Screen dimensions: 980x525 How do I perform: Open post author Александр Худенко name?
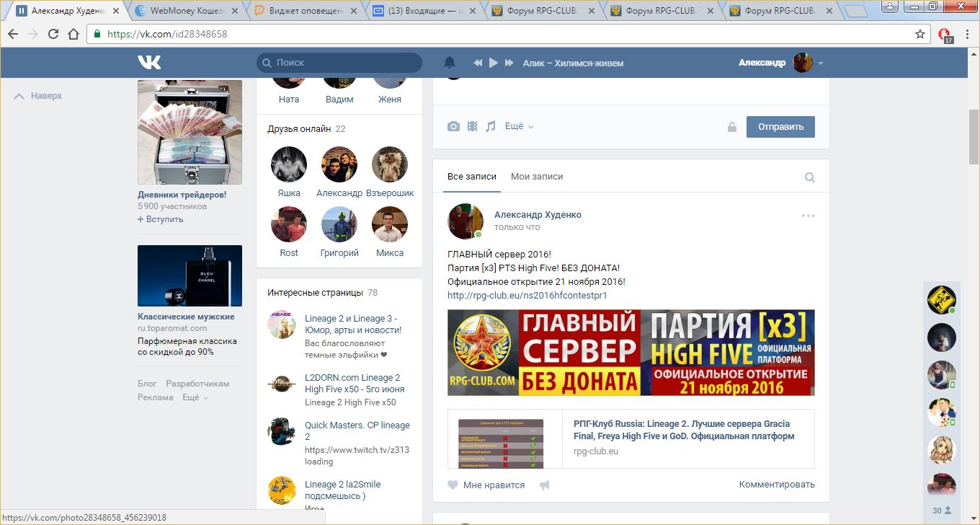tap(538, 215)
